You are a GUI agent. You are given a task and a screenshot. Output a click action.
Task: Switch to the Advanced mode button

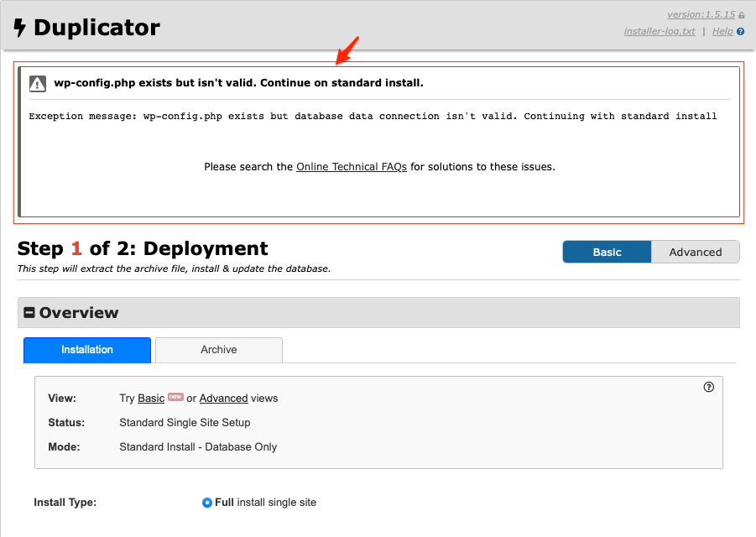(696, 252)
